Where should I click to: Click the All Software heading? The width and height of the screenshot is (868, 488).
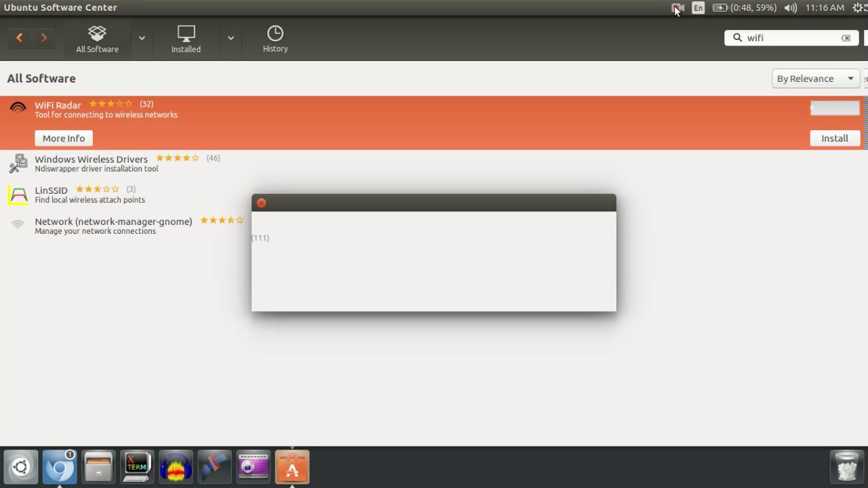(41, 79)
